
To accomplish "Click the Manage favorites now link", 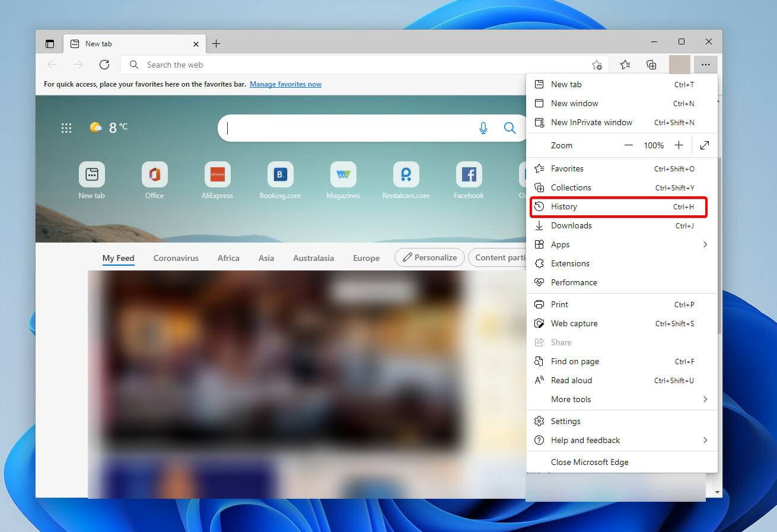I will tap(285, 84).
